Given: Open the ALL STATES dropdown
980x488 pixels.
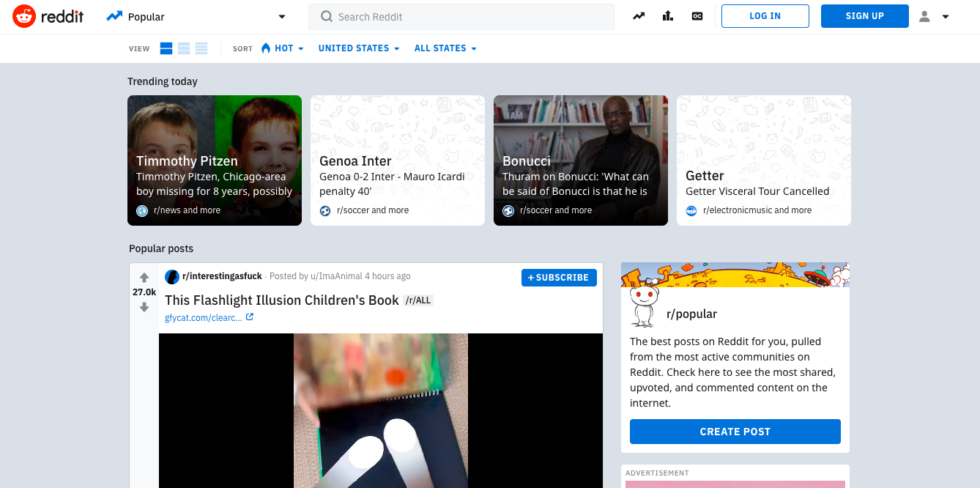Looking at the screenshot, I should point(445,48).
